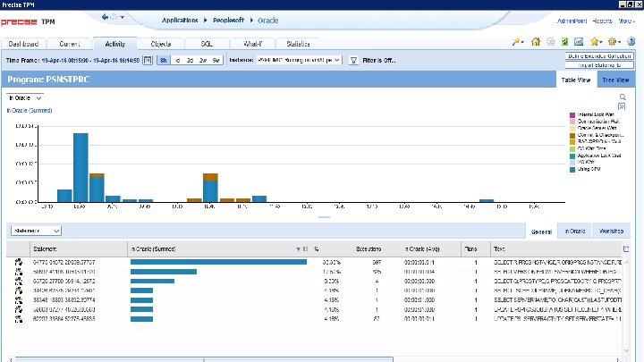Select the General table tab
Viewport: 644px width, 362px height.
[x=541, y=232]
